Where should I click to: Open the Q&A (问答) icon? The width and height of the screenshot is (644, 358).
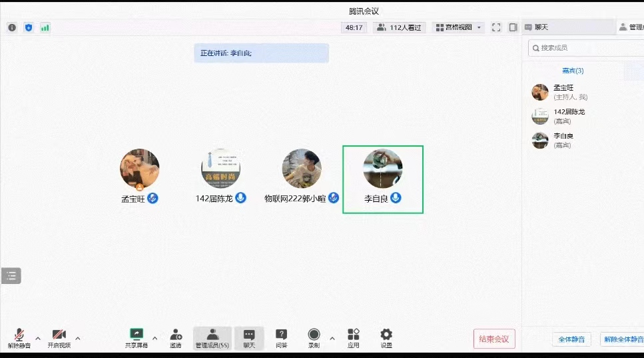point(281,335)
